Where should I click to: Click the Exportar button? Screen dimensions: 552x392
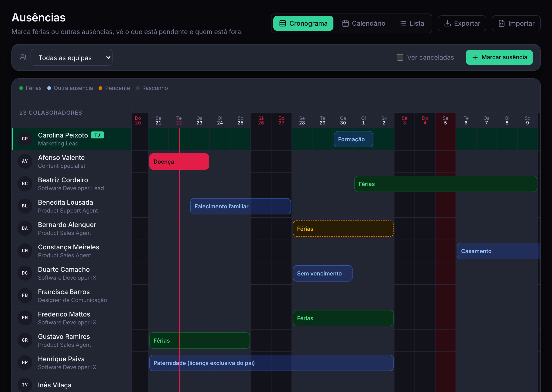click(x=462, y=23)
